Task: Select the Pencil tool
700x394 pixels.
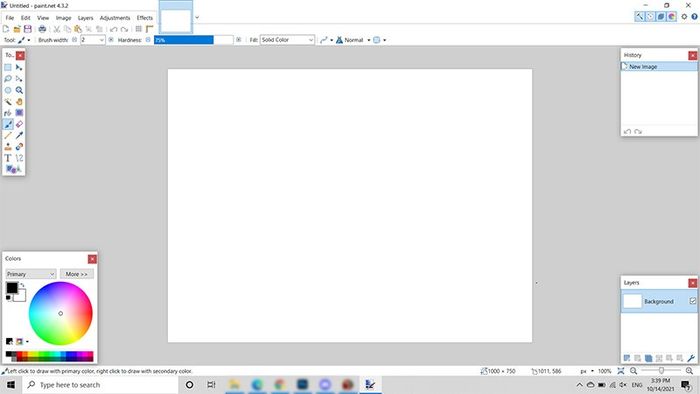Action: 8,135
